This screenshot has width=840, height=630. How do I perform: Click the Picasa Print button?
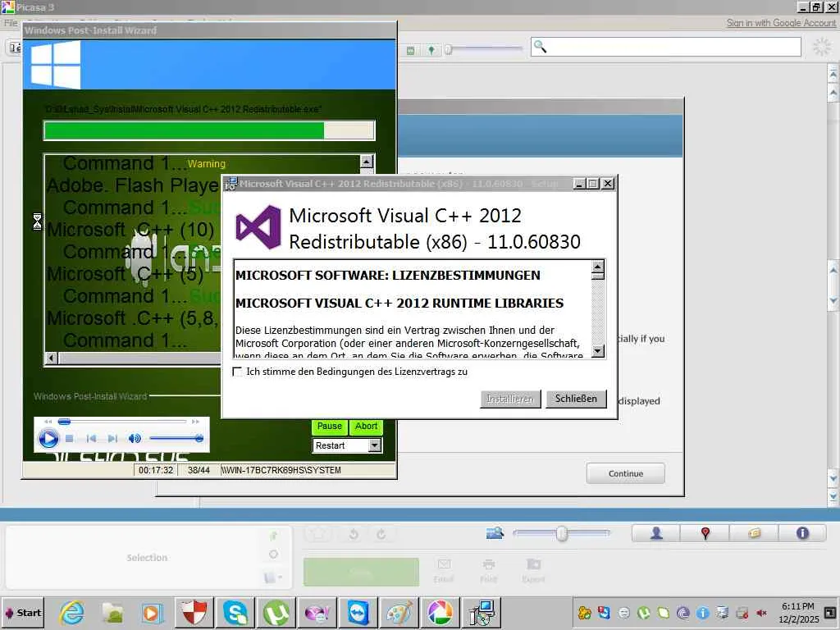(x=488, y=571)
